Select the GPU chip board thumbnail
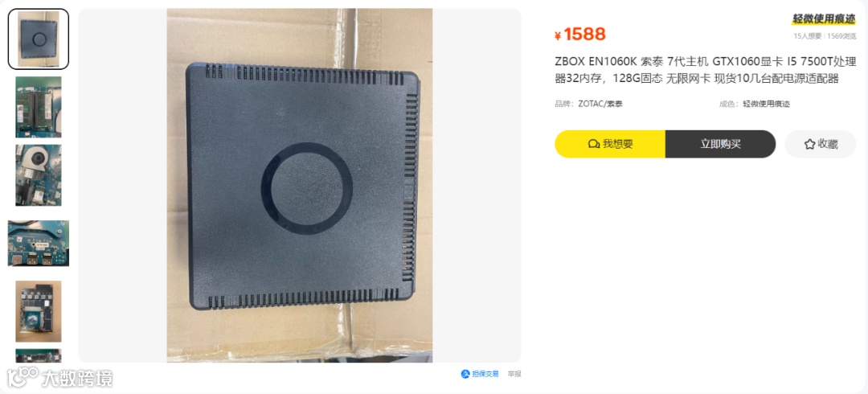This screenshot has height=394, width=868. [39, 311]
